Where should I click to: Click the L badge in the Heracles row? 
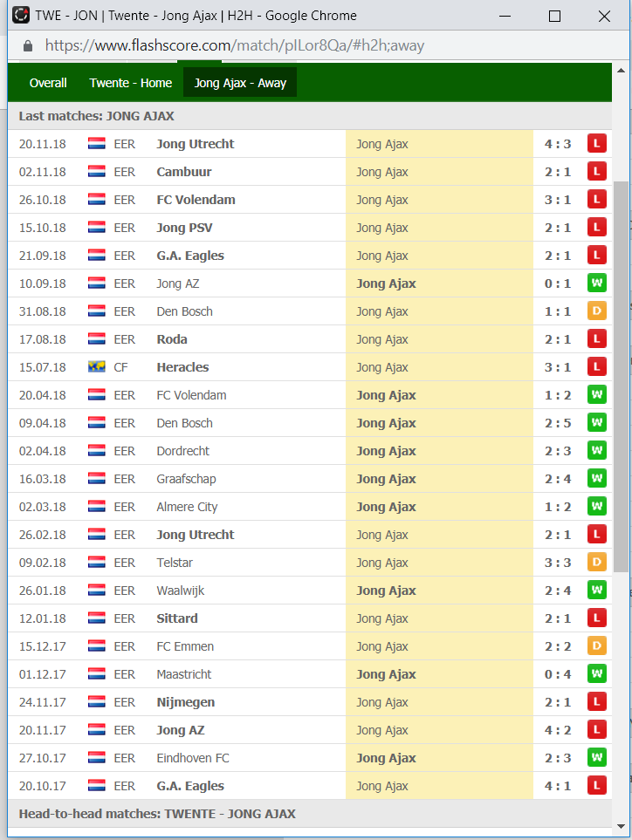[596, 367]
